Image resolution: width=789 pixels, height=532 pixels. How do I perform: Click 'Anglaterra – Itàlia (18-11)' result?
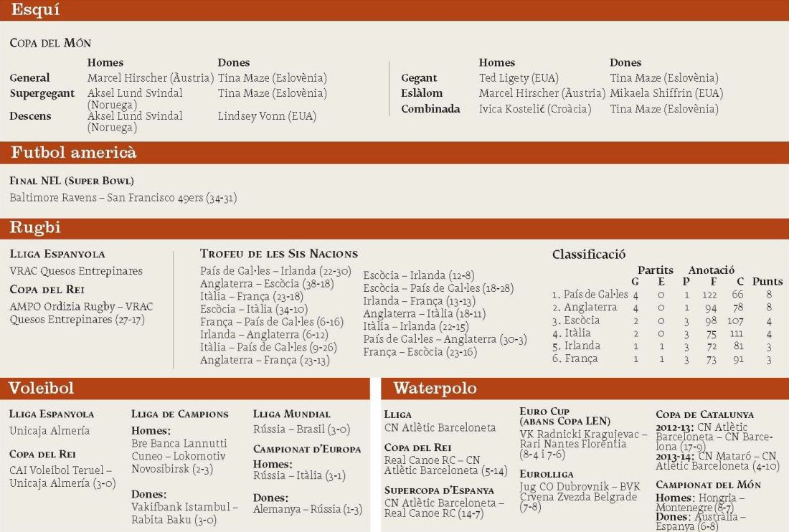(x=424, y=314)
